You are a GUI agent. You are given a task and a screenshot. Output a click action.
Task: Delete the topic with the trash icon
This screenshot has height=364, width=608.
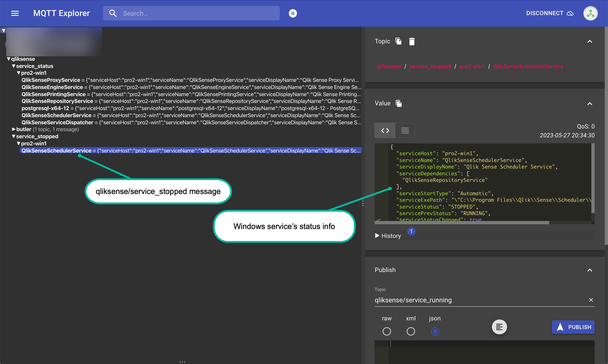tap(412, 41)
